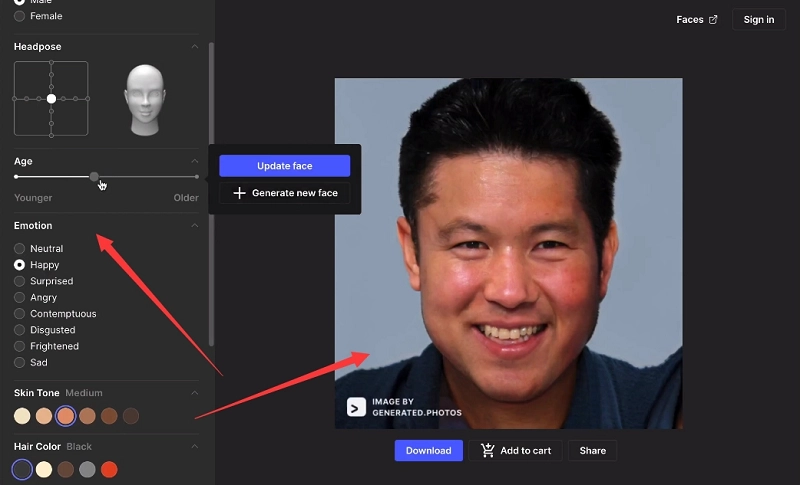Click the shopping cart icon near Add to cart
The image size is (800, 485).
[488, 450]
